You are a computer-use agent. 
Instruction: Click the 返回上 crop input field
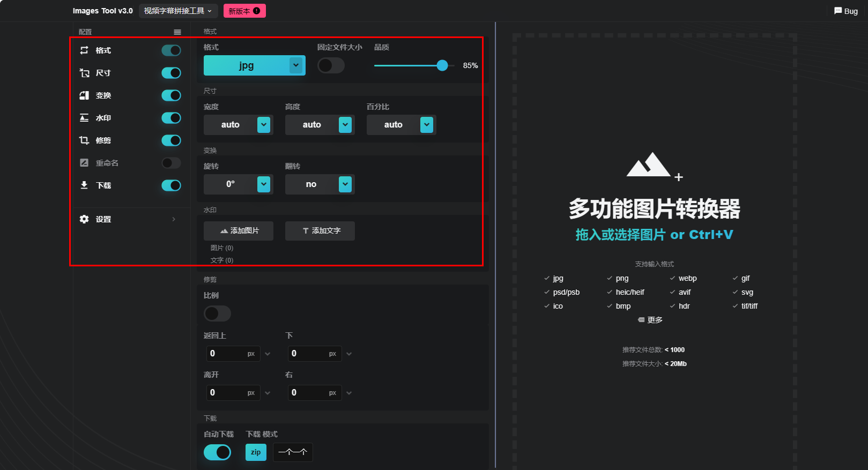click(x=233, y=354)
